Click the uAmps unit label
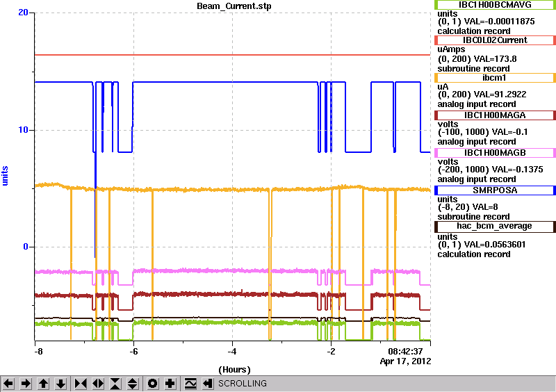The width and height of the screenshot is (556, 392). (451, 49)
